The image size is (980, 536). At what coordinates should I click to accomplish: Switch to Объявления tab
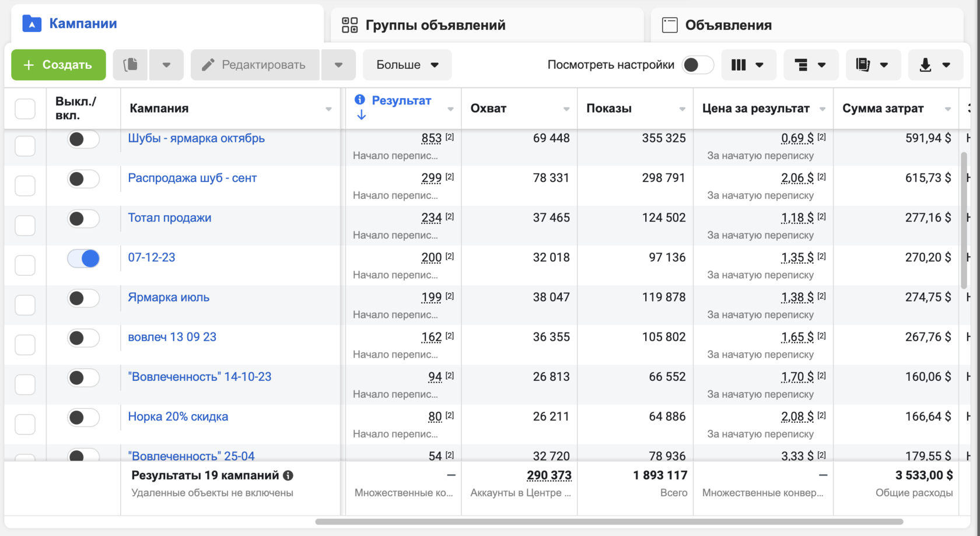(x=727, y=25)
